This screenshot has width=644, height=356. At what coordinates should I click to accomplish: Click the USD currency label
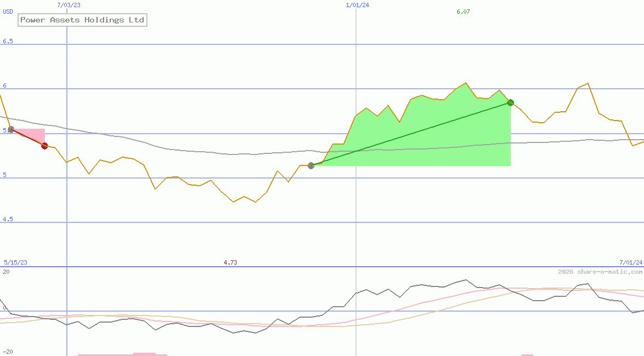pyautogui.click(x=8, y=12)
